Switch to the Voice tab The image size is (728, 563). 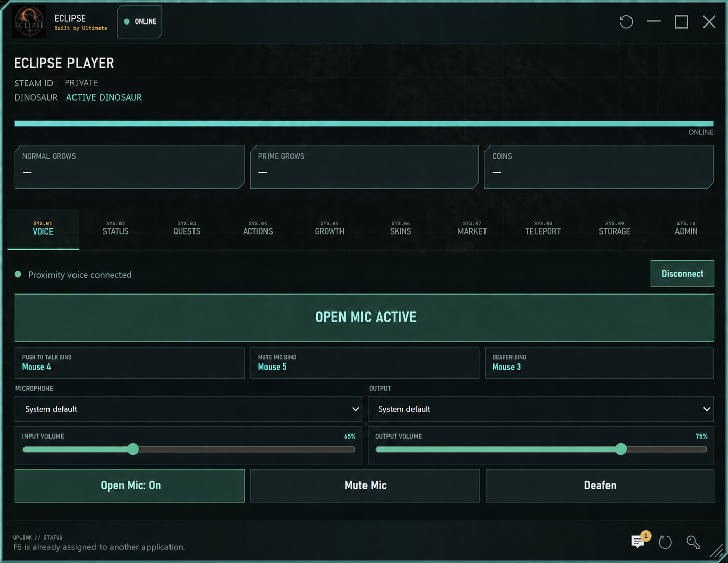43,228
